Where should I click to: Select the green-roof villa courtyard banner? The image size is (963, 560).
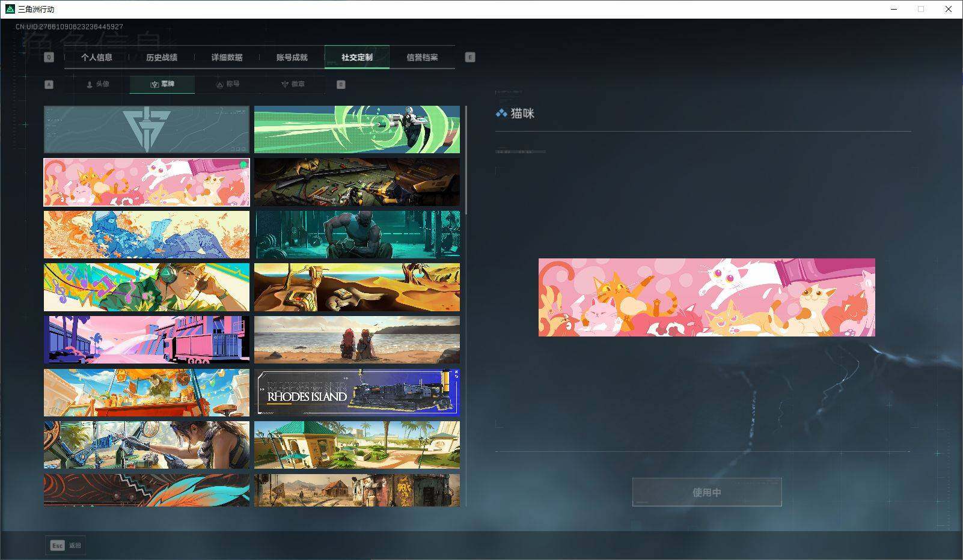coord(357,445)
